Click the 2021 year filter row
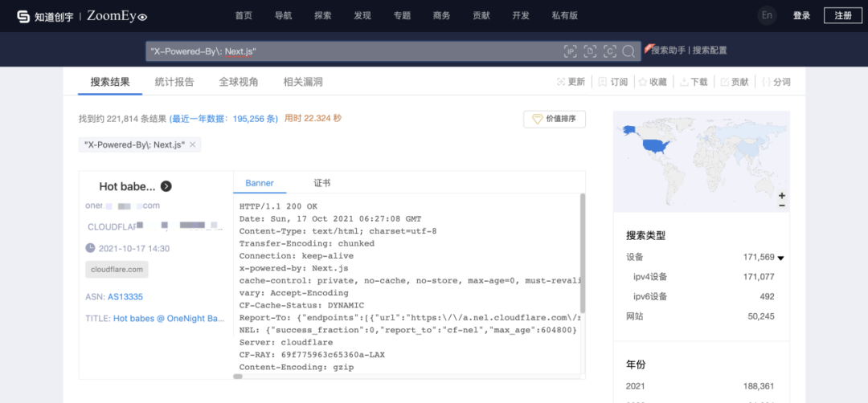This screenshot has height=403, width=868. pyautogui.click(x=700, y=386)
